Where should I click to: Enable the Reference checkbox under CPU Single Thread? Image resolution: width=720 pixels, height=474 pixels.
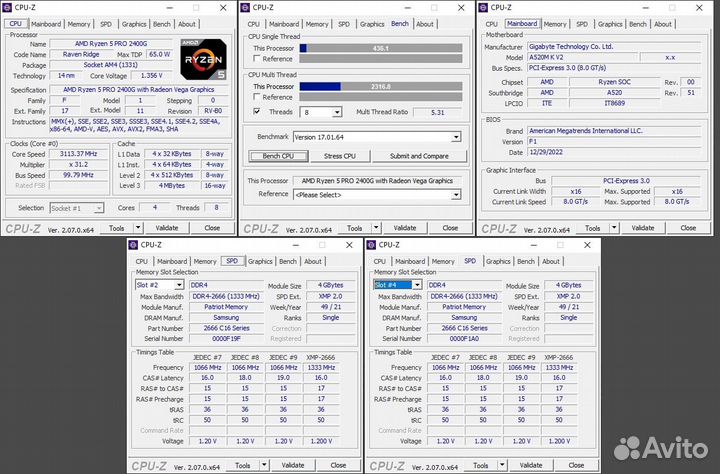257,58
